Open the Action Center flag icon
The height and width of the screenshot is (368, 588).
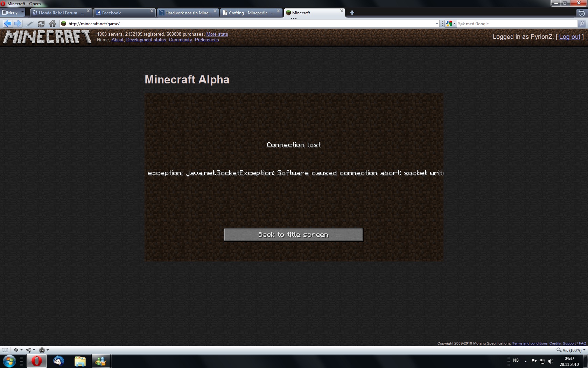click(x=534, y=361)
